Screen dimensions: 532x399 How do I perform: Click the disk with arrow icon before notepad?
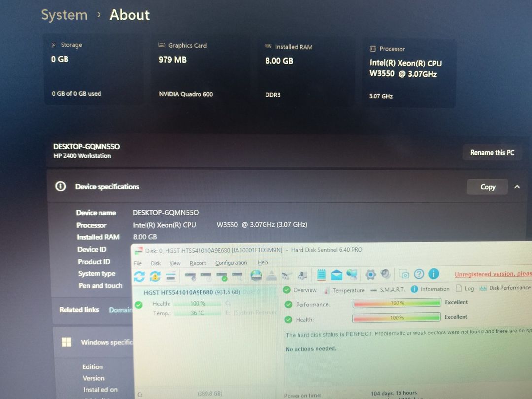(x=302, y=275)
